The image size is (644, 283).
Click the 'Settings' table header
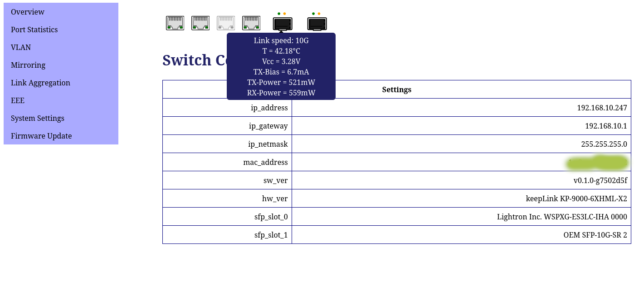(x=396, y=89)
